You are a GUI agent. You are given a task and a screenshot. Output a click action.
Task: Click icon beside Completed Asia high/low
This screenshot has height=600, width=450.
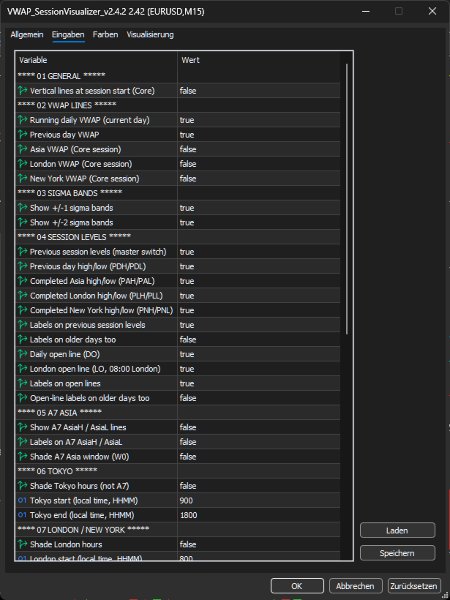coord(23,281)
